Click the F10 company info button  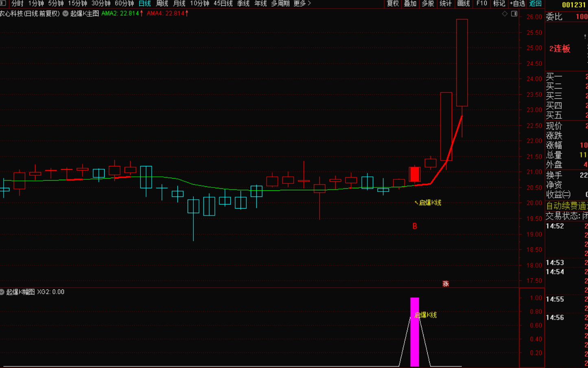481,4
